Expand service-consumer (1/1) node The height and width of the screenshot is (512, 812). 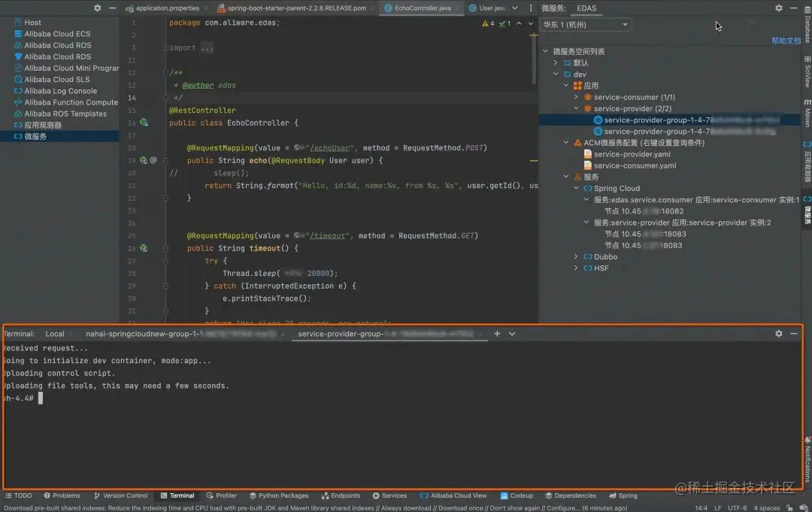tap(576, 97)
